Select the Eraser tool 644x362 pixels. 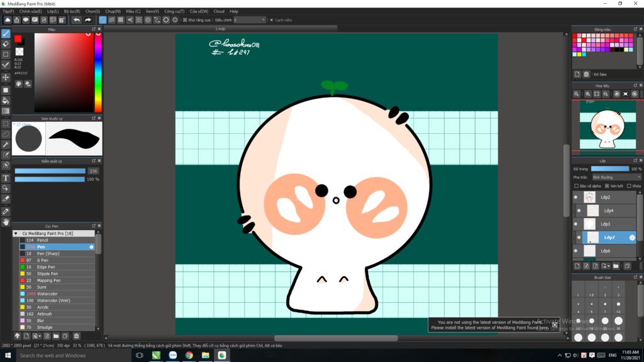coord(6,44)
